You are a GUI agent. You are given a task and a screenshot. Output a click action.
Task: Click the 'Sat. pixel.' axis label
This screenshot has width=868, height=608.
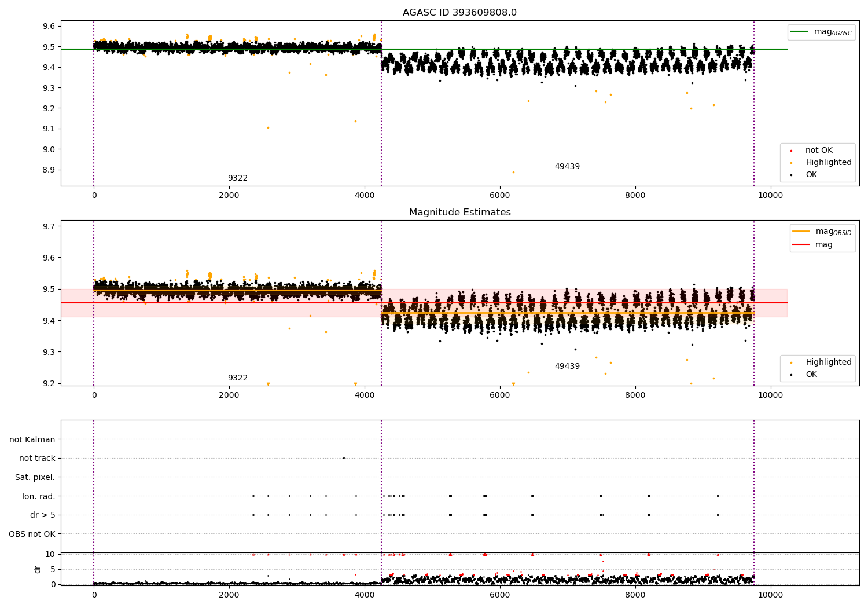click(x=35, y=478)
